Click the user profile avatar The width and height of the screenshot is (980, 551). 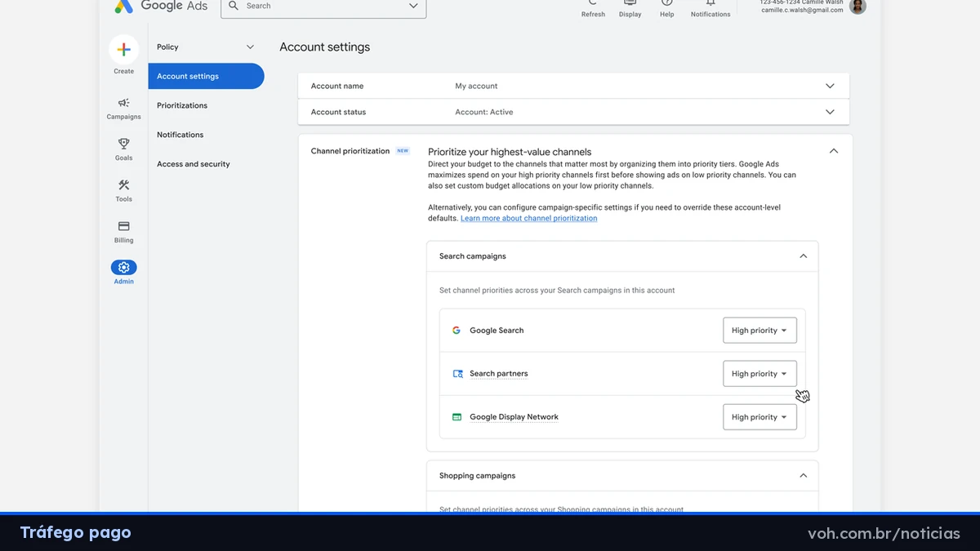click(857, 7)
